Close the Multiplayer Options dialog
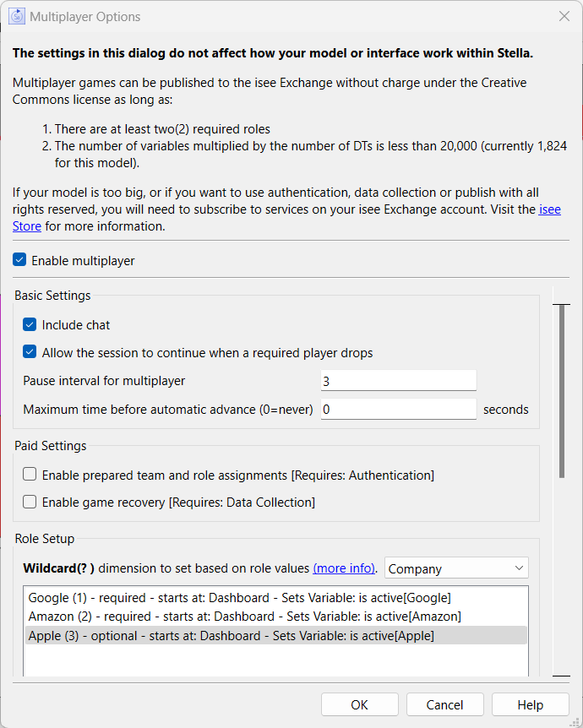583x728 pixels. [564, 16]
